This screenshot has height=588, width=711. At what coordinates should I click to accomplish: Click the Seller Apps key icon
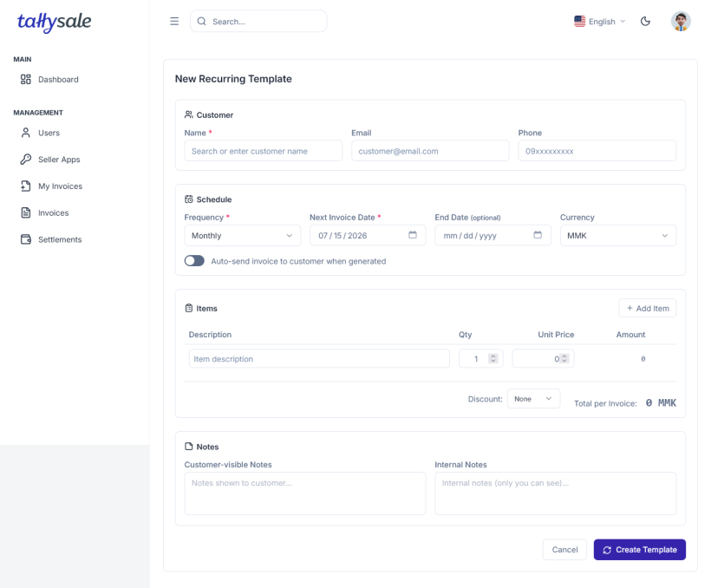[26, 160]
